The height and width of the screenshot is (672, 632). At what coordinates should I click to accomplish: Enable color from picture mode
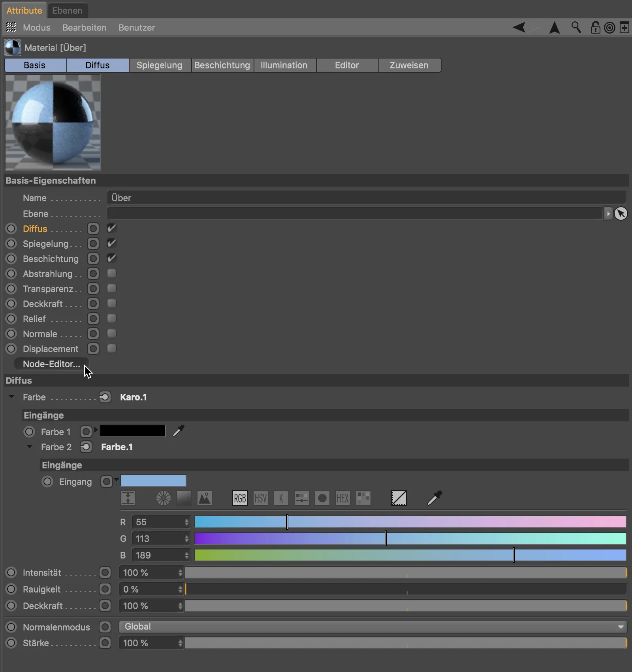(x=205, y=498)
